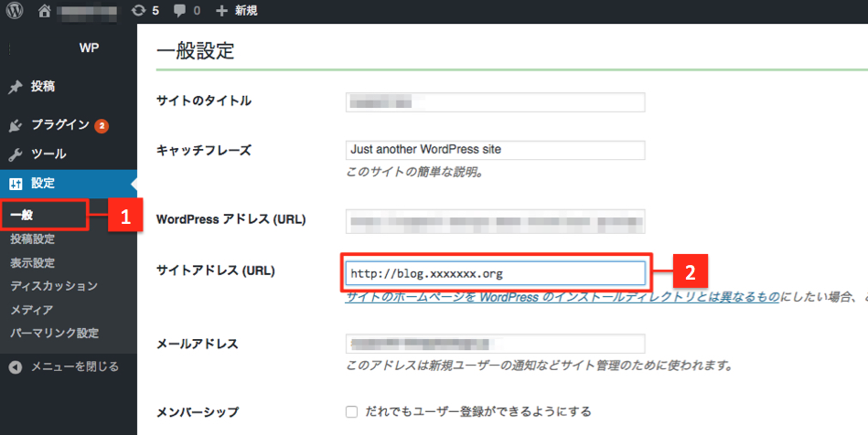The width and height of the screenshot is (868, 435).
Task: Click the plugin icon beside プラグイン
Action: (15, 125)
